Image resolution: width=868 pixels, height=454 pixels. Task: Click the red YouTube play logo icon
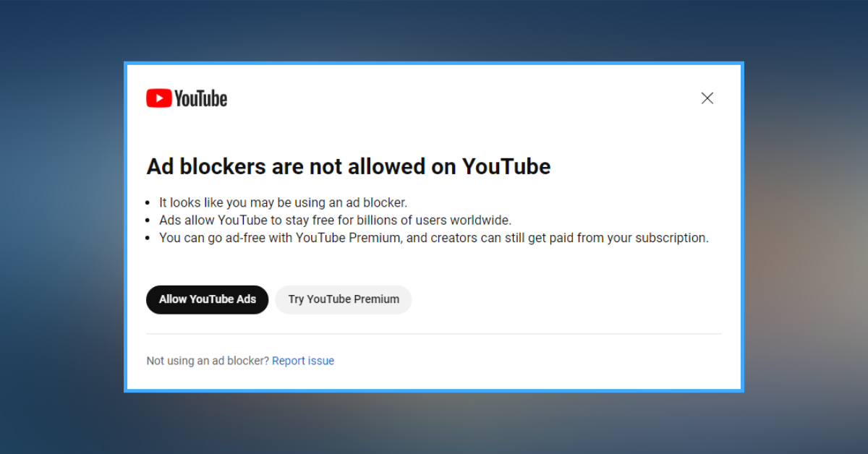click(x=158, y=98)
